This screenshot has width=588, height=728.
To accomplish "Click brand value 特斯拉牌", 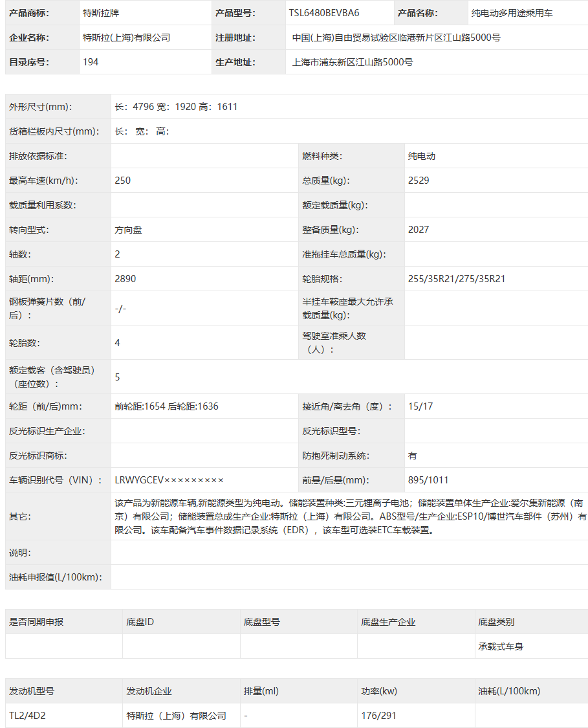I will click(101, 13).
